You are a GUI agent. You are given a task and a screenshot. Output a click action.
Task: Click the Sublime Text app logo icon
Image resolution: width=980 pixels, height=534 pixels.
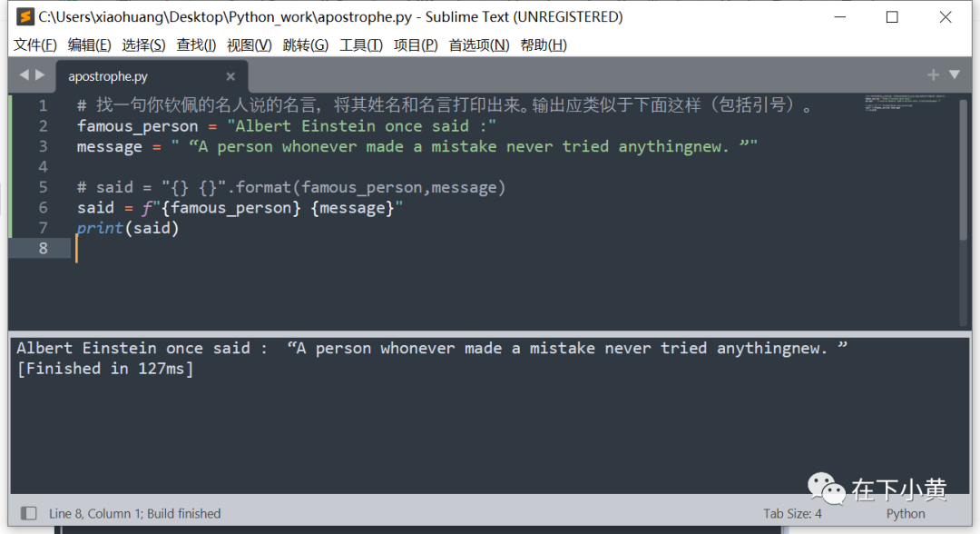25,16
